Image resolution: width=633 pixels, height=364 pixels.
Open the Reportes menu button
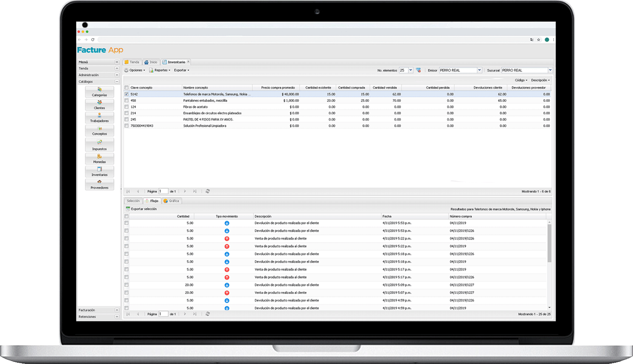point(160,70)
